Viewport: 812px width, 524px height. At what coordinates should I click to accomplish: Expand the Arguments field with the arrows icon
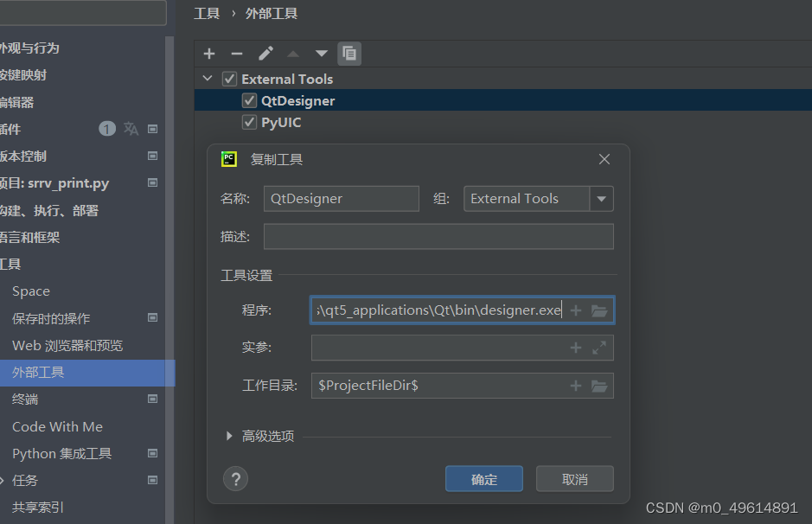[599, 348]
